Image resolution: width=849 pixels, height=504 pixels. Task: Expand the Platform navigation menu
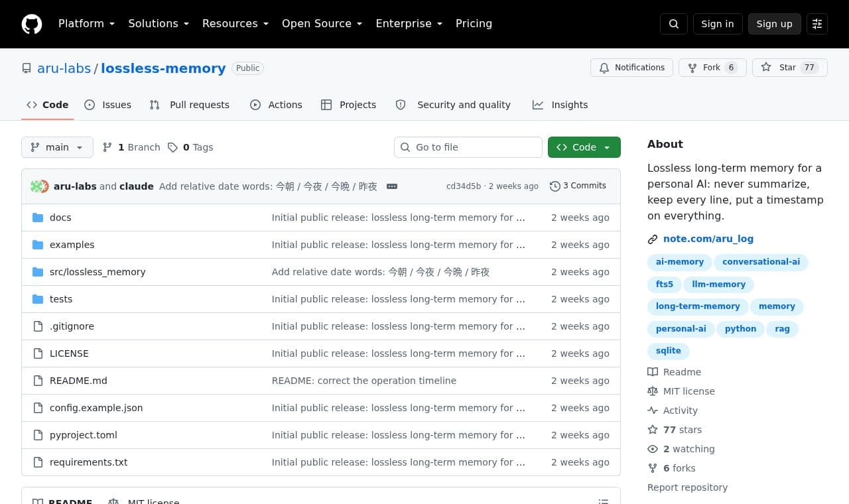point(87,24)
